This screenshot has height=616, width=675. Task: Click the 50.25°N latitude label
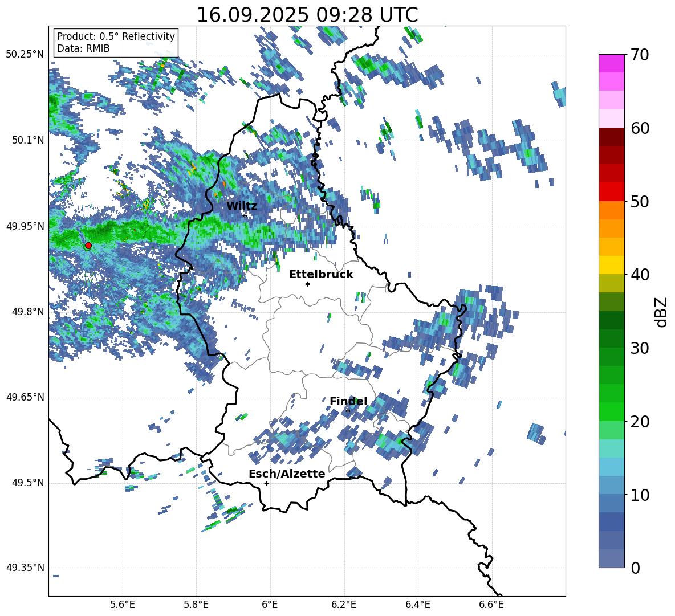pyautogui.click(x=25, y=55)
